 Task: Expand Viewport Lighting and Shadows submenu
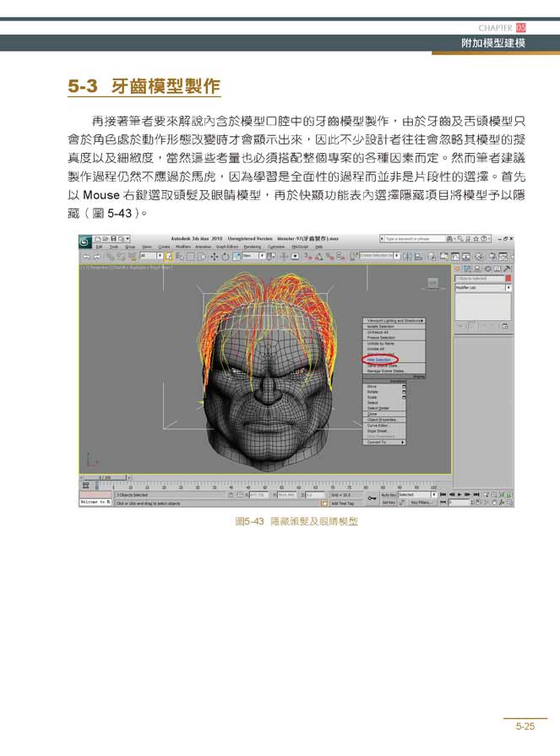pos(394,321)
